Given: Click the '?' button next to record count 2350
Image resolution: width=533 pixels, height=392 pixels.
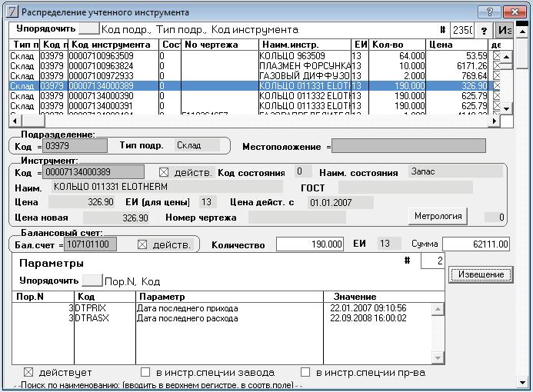Looking at the screenshot, I should pos(484,31).
